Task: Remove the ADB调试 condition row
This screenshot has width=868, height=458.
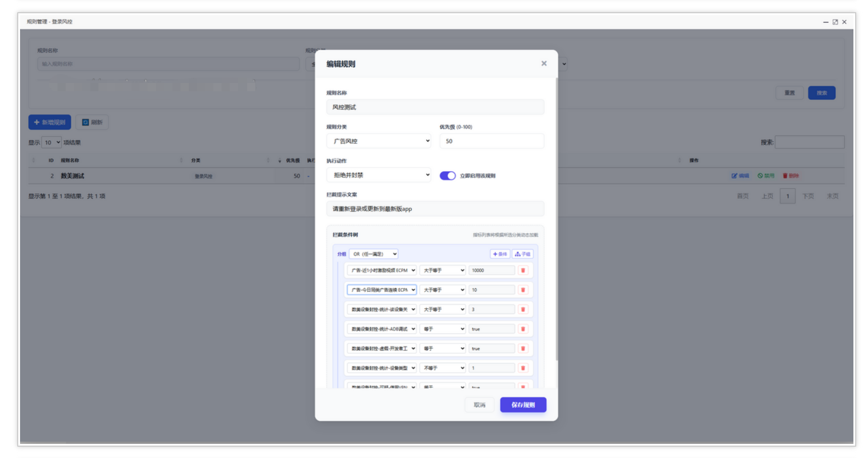Action: click(523, 329)
